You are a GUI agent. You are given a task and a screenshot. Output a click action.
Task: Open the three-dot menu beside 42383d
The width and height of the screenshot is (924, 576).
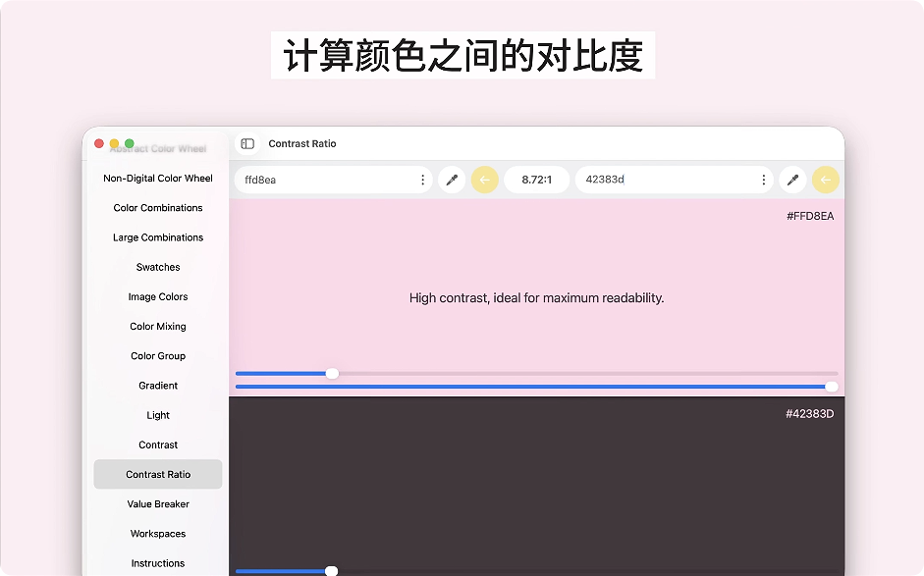[763, 180]
